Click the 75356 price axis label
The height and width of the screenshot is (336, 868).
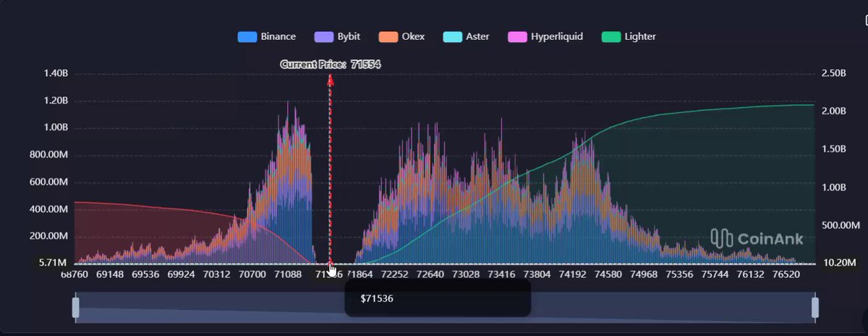pos(678,275)
